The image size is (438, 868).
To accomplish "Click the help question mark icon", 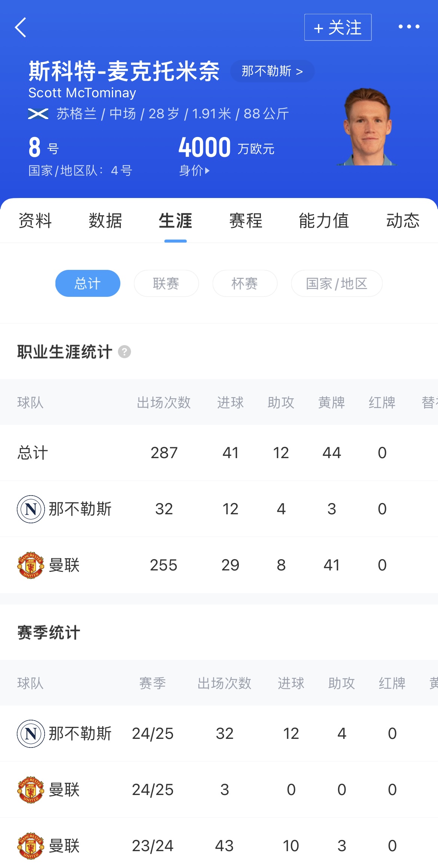I will [124, 352].
